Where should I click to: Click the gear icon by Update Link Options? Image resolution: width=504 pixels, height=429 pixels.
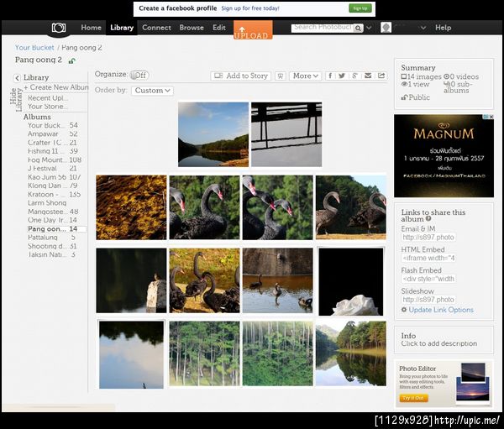(x=404, y=310)
